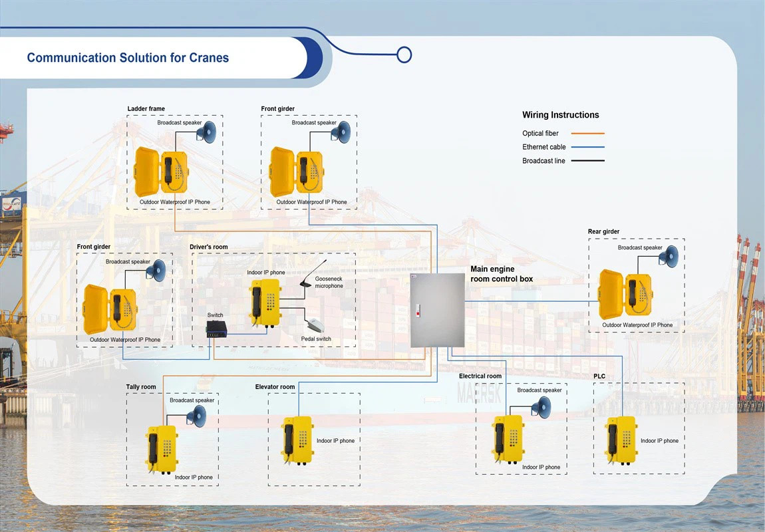Click the Electrical room indoor phone icon
Image resolution: width=765 pixels, height=532 pixels.
pos(508,439)
